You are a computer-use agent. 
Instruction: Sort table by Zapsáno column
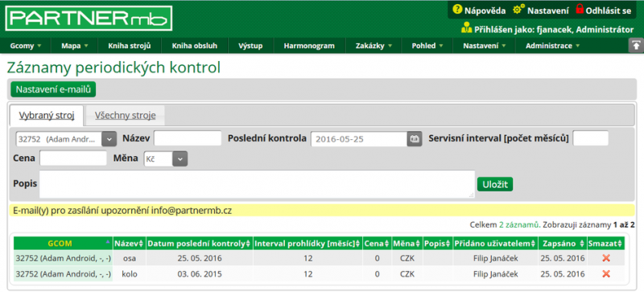(x=562, y=243)
